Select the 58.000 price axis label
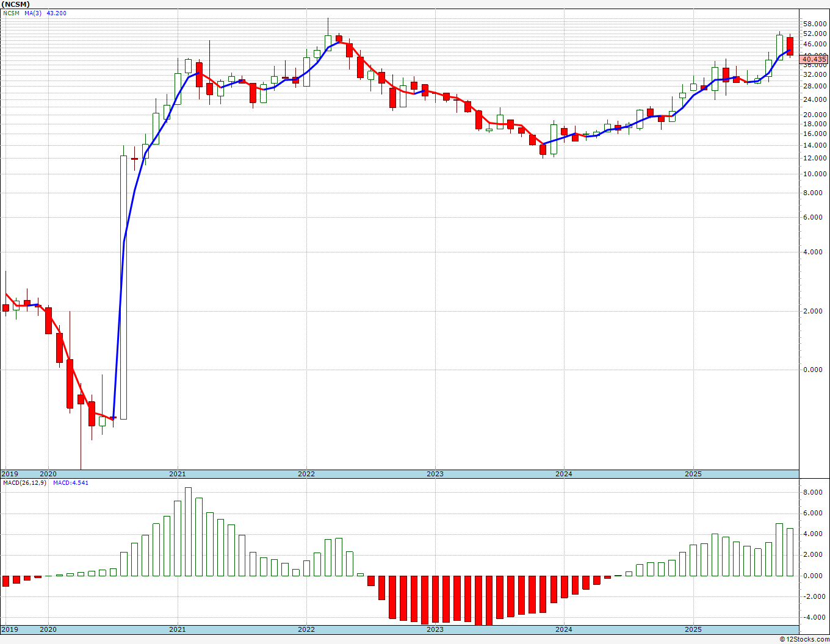 click(x=815, y=24)
